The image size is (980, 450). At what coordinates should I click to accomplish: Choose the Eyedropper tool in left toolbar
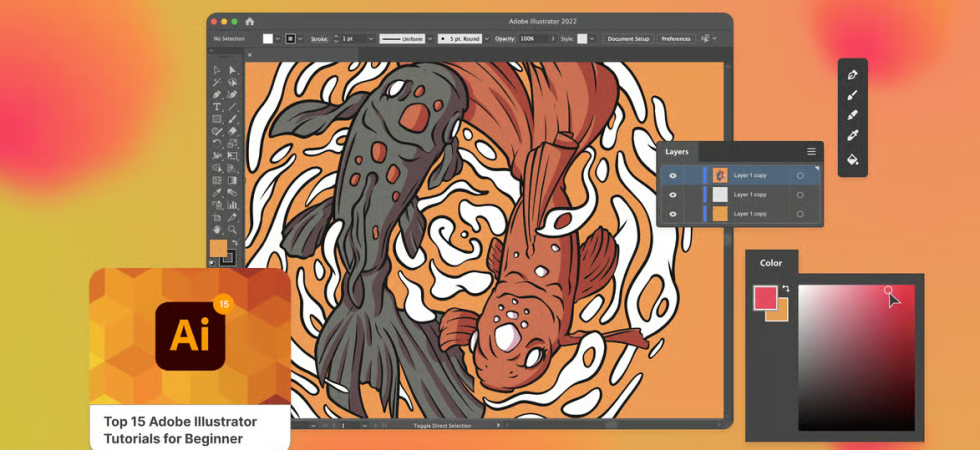click(x=217, y=192)
